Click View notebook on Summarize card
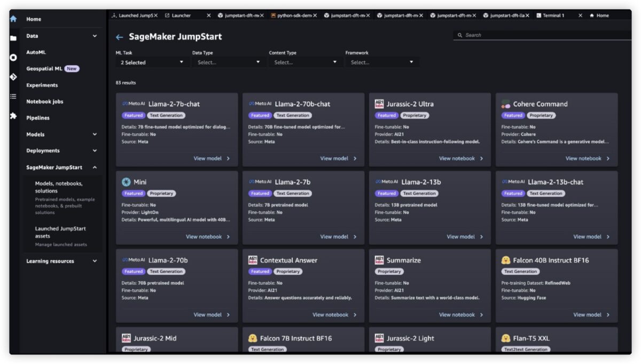 click(461, 315)
